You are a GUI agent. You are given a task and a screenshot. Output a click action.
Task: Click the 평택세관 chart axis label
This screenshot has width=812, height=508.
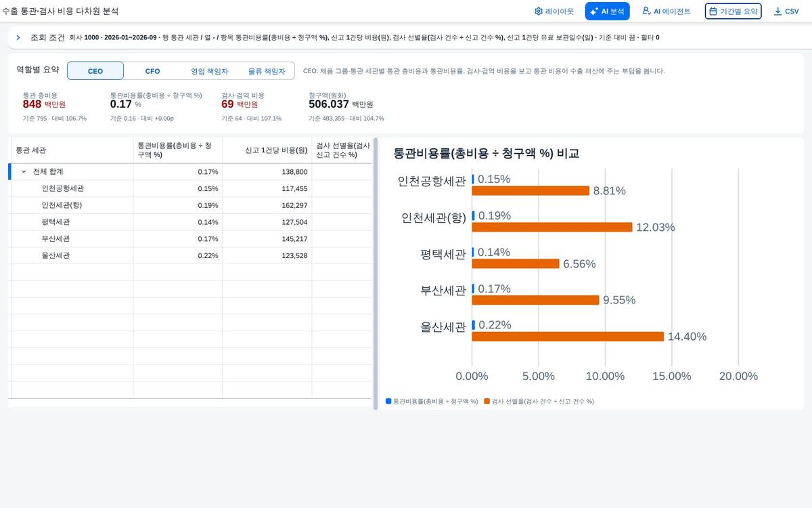coord(443,254)
